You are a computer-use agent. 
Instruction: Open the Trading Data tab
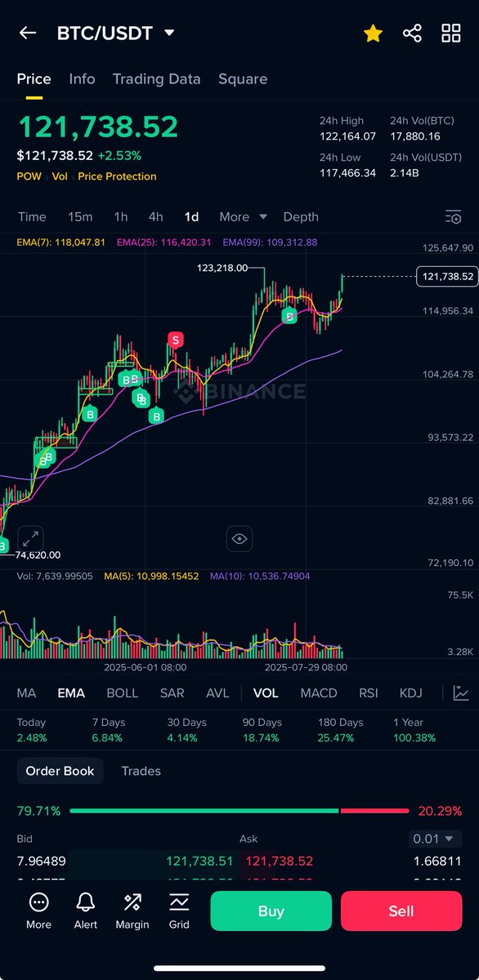coord(156,79)
